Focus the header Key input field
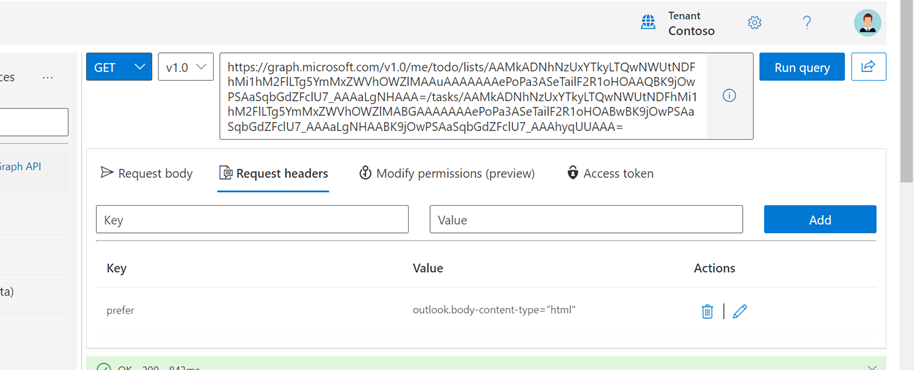 [x=252, y=220]
